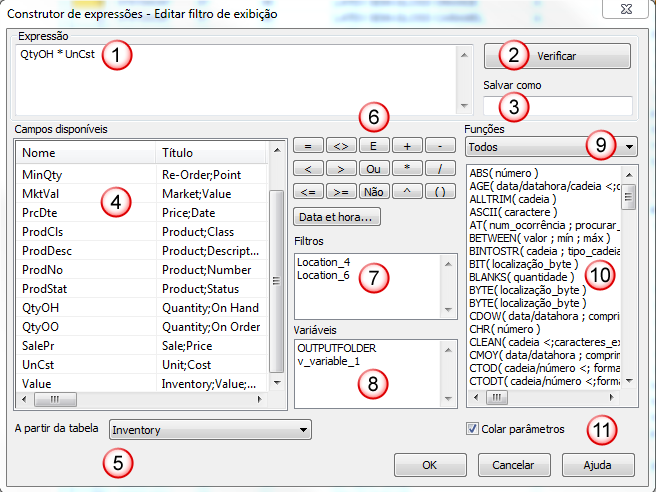656x492 pixels.
Task: Click the Ou logical operator button
Action: 374,168
